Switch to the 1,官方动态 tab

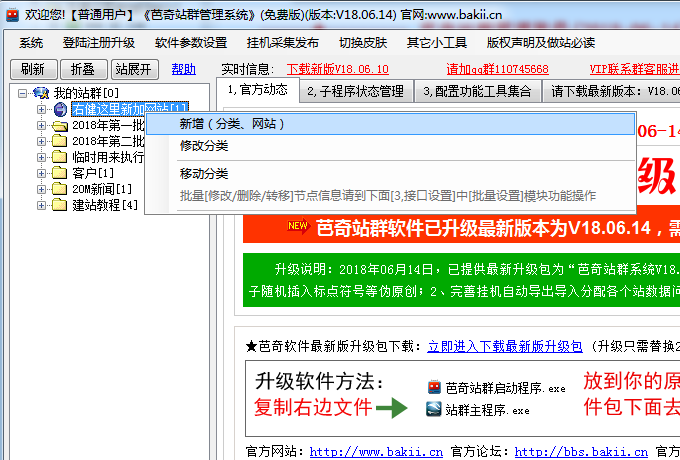[258, 90]
